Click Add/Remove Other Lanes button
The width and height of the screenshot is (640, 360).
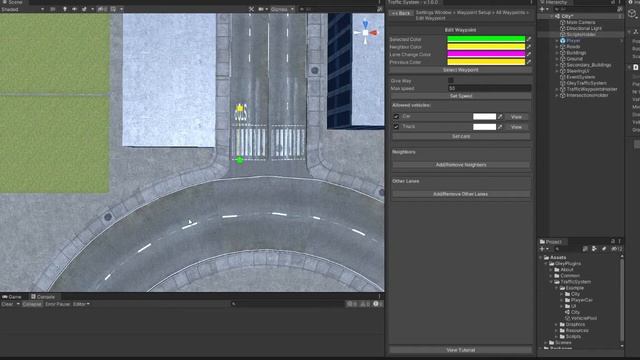[x=461, y=194]
